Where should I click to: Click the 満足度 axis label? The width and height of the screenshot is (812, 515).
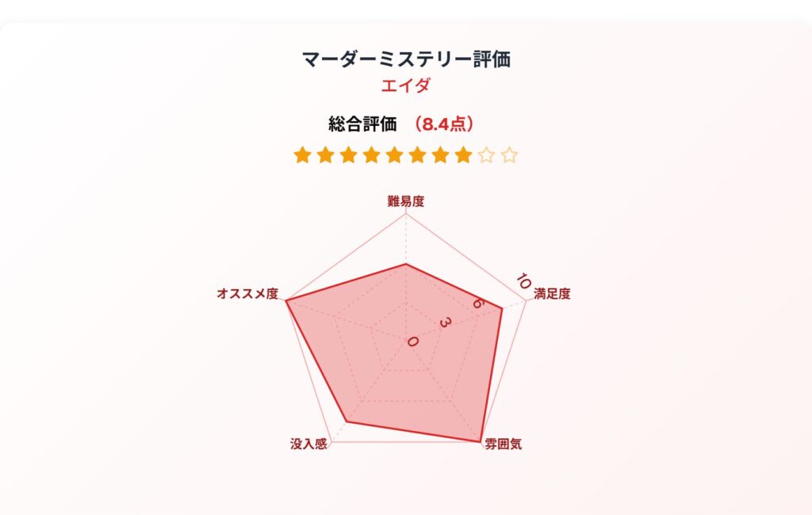[552, 294]
